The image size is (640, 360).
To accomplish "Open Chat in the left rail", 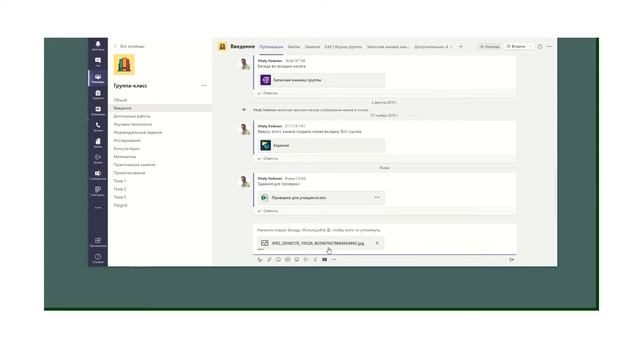I will 98,62.
